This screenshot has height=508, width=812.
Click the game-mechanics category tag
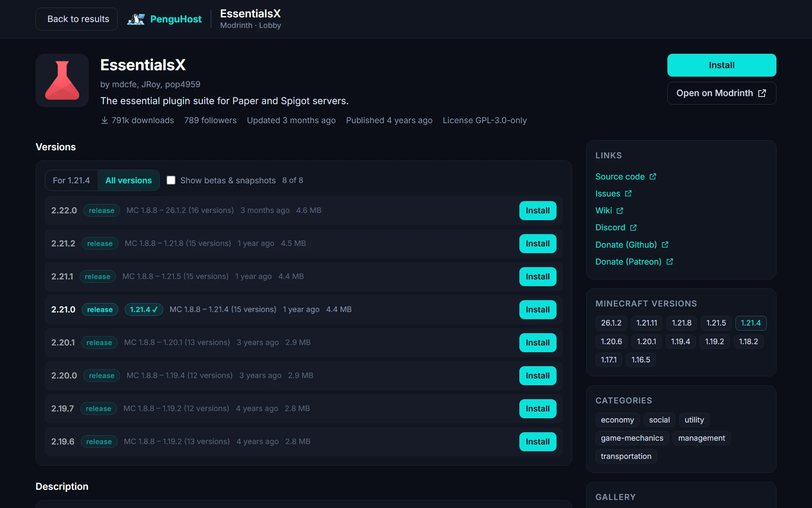pyautogui.click(x=632, y=438)
